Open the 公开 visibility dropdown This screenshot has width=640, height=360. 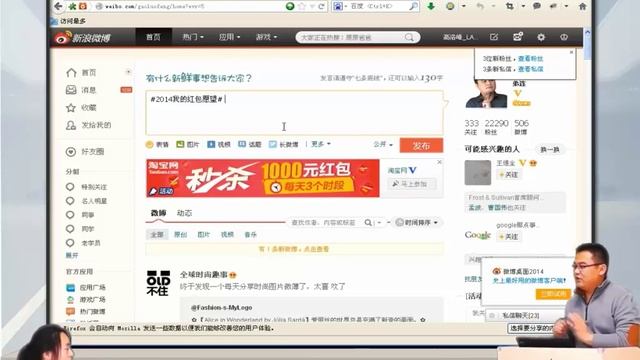(x=383, y=144)
